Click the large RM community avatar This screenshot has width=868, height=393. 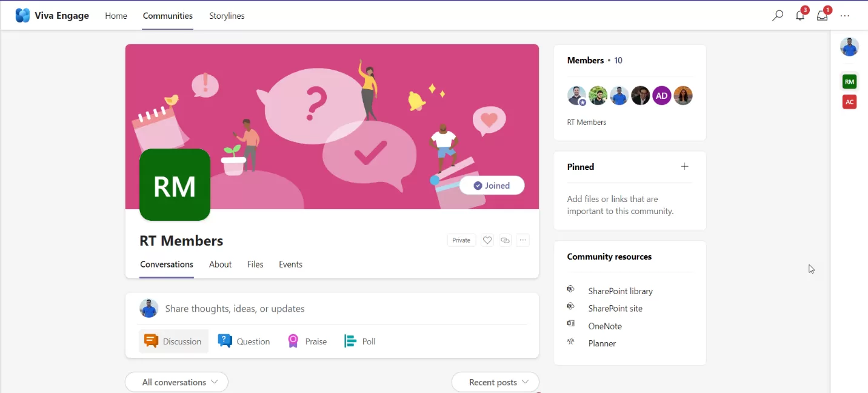pyautogui.click(x=175, y=185)
